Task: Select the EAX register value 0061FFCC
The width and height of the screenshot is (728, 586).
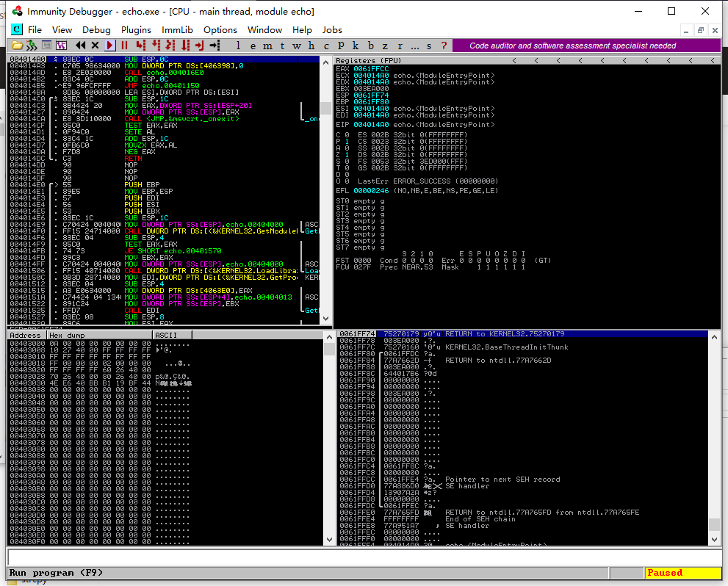Action: coord(371,69)
